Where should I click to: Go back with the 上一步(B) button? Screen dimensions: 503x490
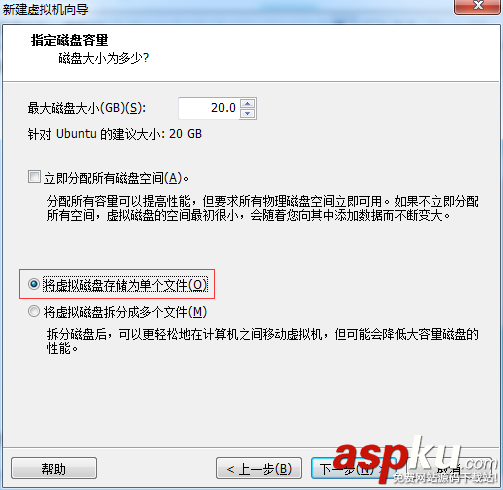pos(259,468)
